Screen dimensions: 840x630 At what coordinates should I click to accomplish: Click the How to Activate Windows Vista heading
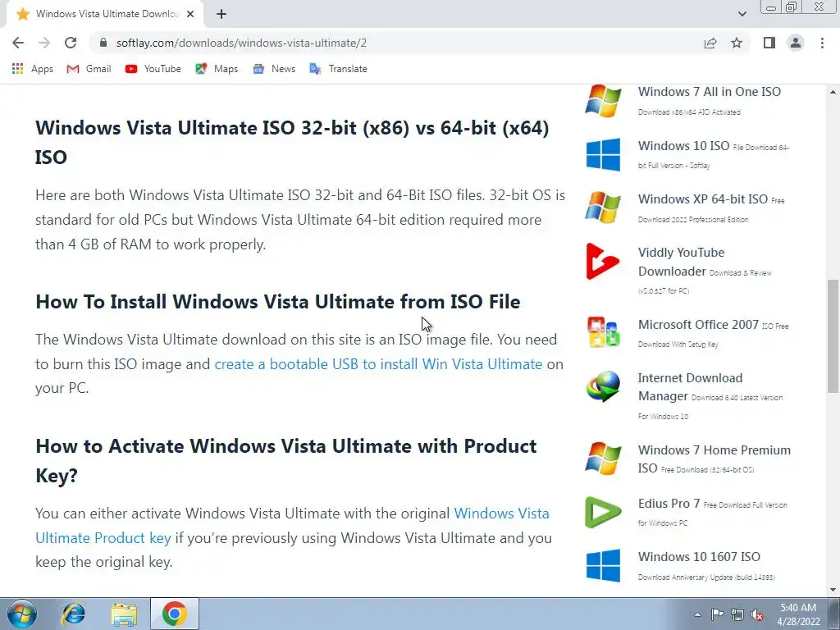(x=286, y=461)
